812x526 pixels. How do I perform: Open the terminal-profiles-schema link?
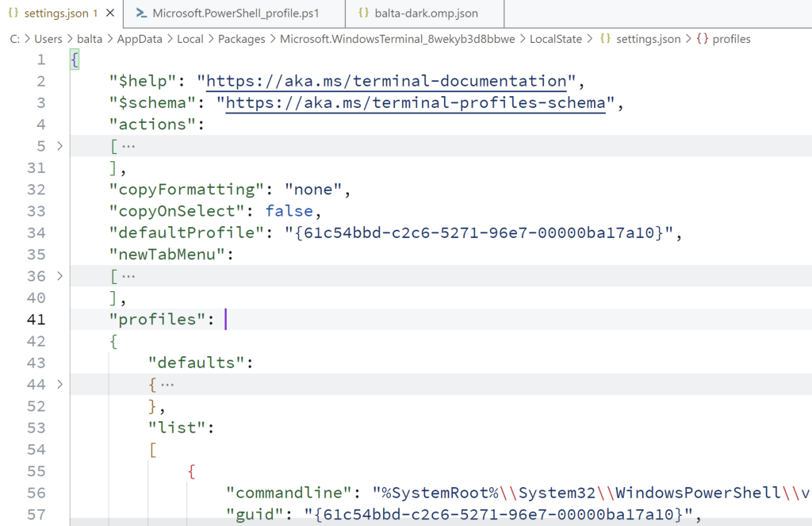coord(416,103)
